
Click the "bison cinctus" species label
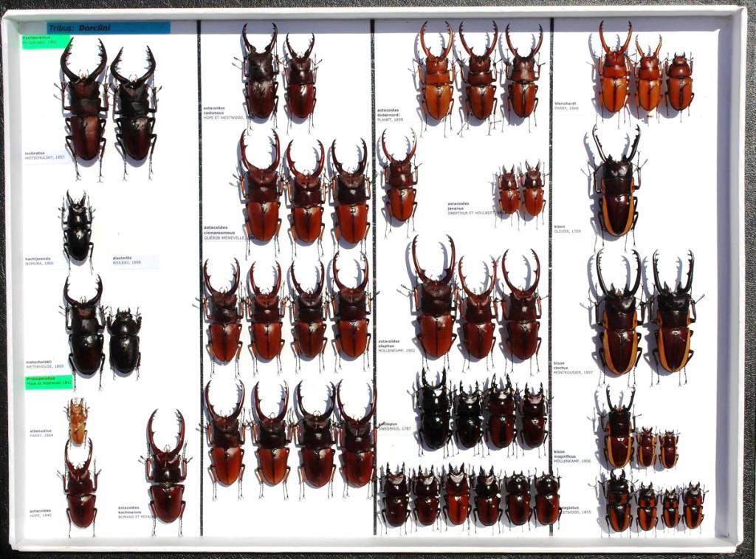(x=573, y=367)
